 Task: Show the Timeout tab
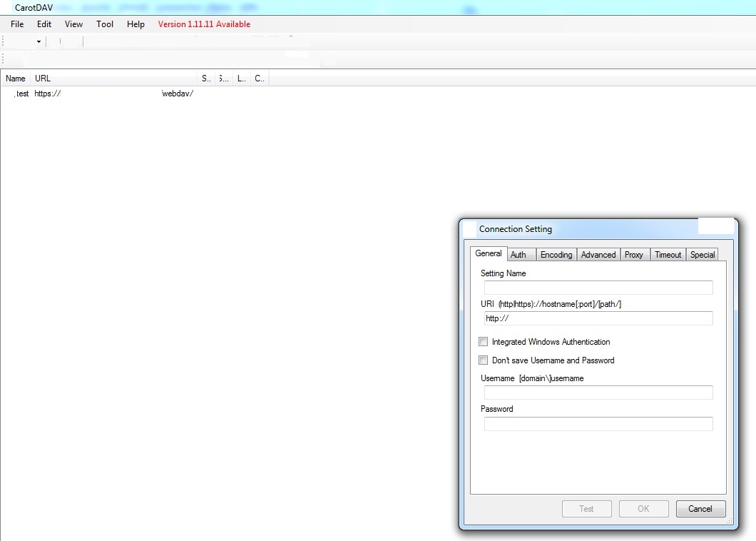point(668,255)
